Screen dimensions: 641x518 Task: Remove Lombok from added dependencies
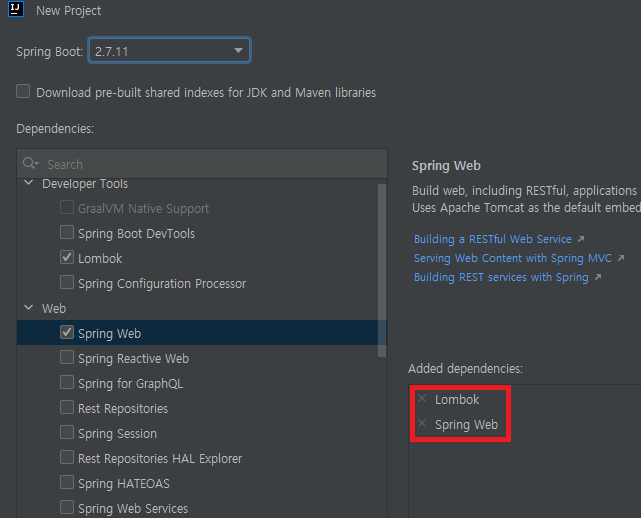click(x=422, y=398)
